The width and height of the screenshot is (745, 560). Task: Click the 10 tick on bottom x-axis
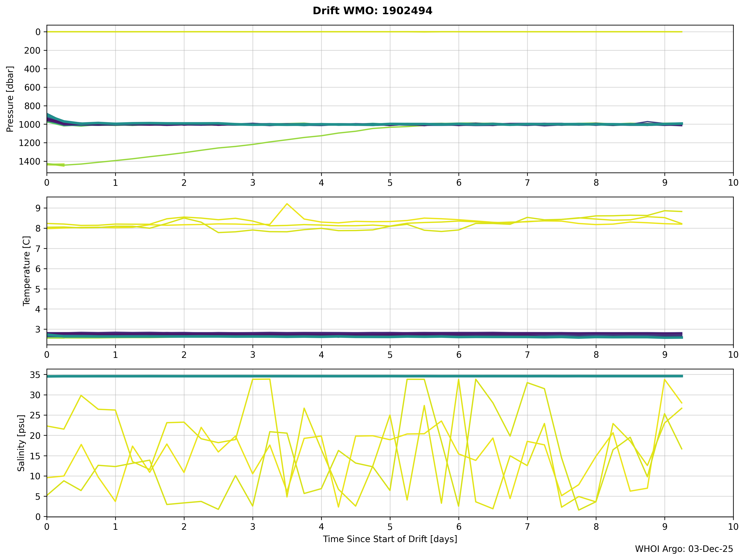(x=733, y=527)
